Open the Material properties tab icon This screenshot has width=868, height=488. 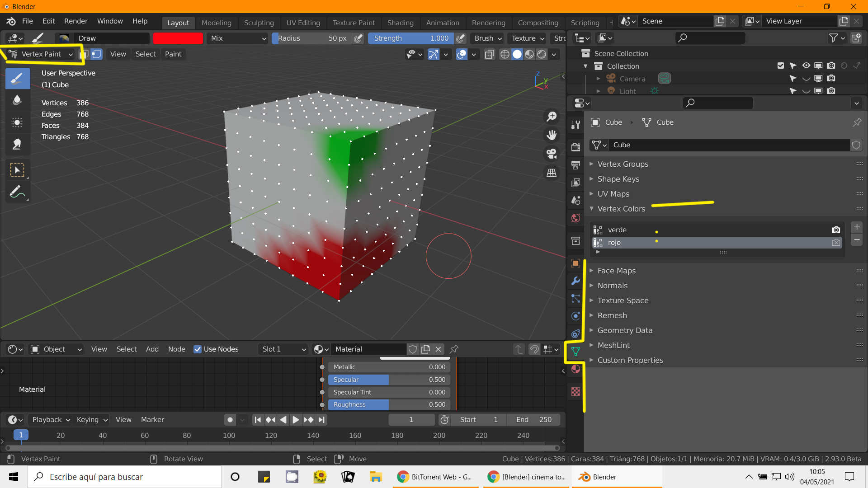(x=576, y=369)
